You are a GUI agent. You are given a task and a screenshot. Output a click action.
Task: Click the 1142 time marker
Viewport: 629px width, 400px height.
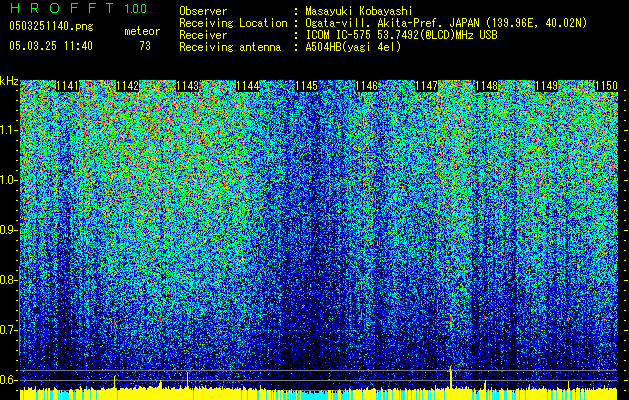tap(127, 86)
